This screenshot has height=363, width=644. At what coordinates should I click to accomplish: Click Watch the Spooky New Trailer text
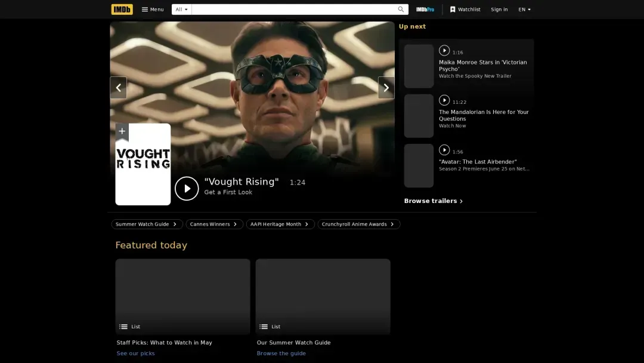[x=475, y=76]
